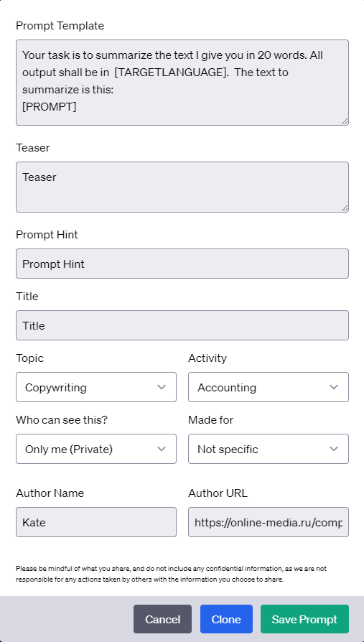Open the Activity dropdown showing Accounting
The width and height of the screenshot is (364, 642).
tap(269, 387)
